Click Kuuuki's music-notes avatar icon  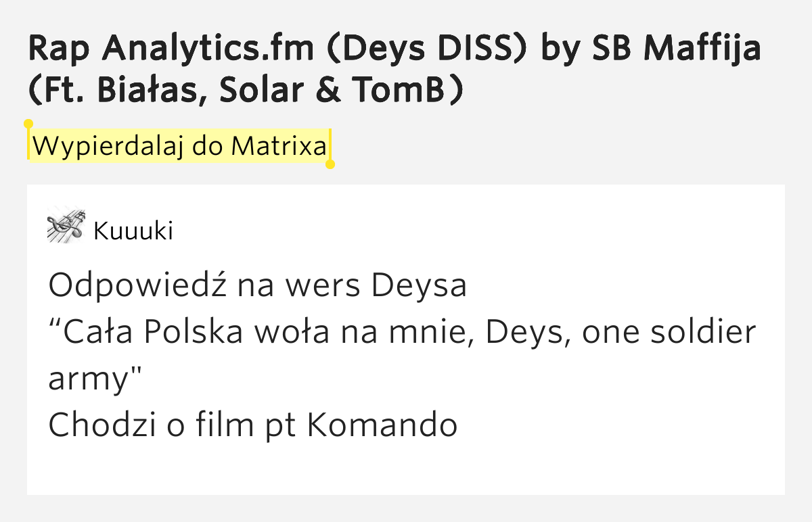coord(66,225)
